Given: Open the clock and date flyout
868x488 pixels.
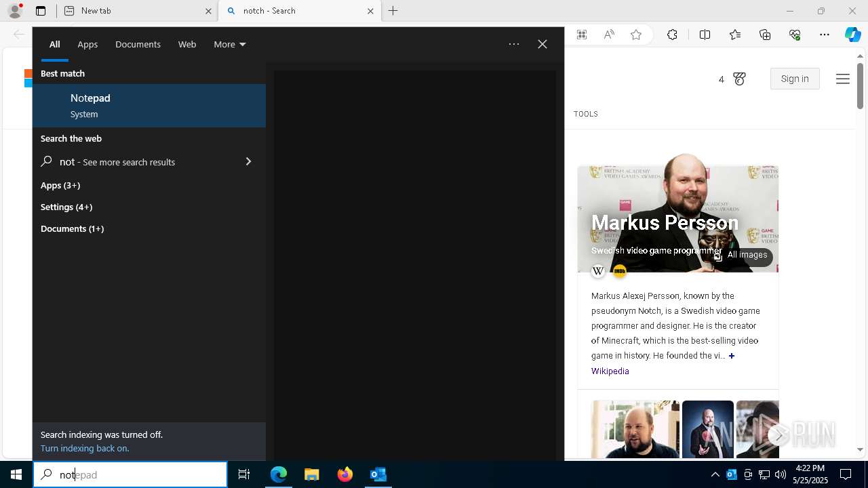Looking at the screenshot, I should (x=810, y=474).
